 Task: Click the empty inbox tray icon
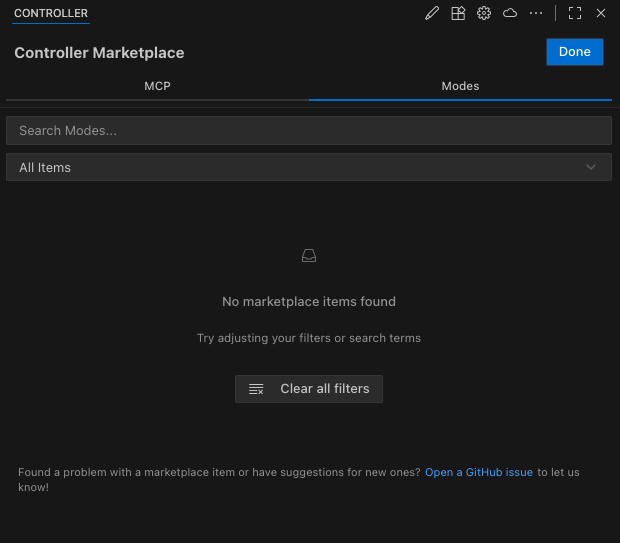309,256
